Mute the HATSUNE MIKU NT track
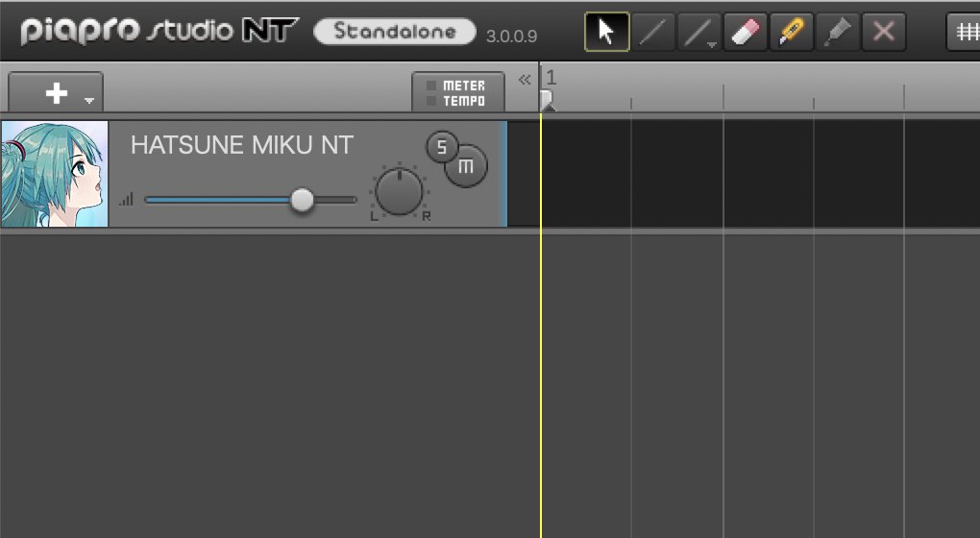This screenshot has height=538, width=980. pos(466,166)
